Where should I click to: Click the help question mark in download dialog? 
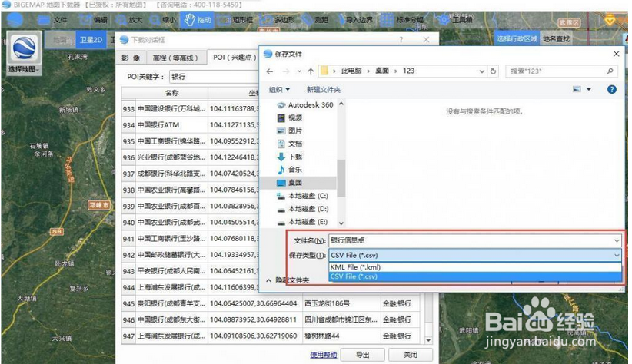coord(401,39)
